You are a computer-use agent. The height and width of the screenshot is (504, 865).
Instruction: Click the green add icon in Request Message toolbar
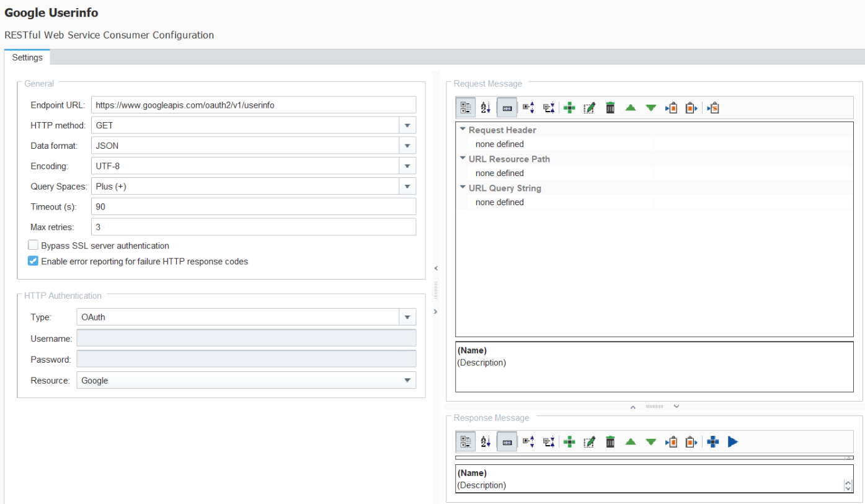click(569, 108)
